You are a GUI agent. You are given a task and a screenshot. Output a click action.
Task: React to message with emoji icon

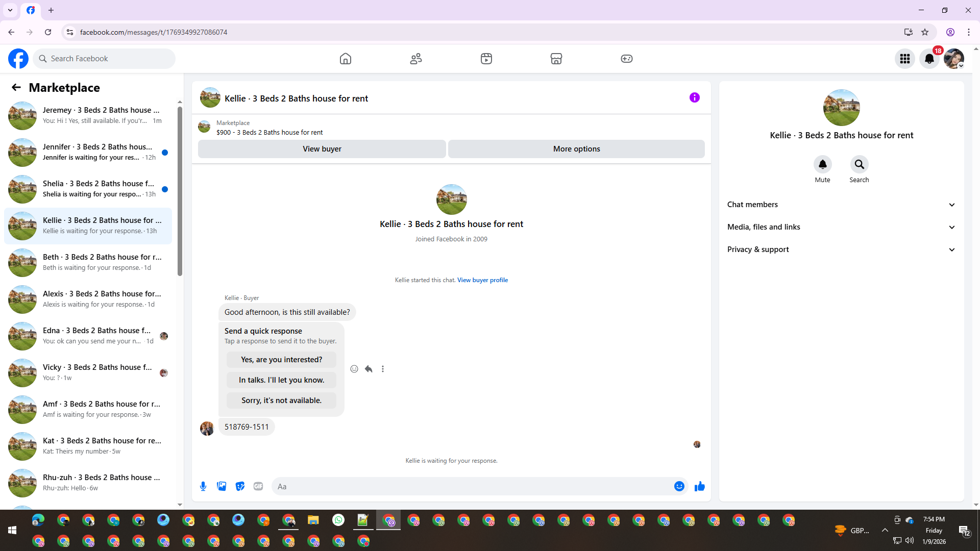point(354,369)
